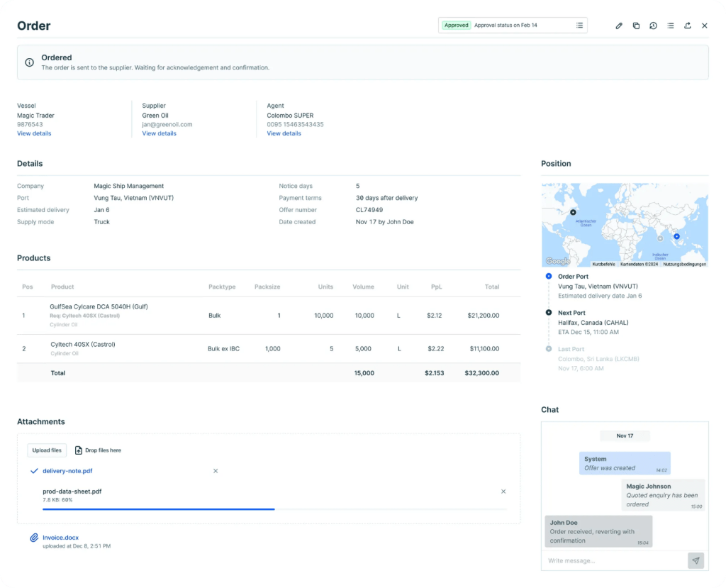Screen dimensions: 726x588
Task: Click the prod-data-sheet.pdf upload progress bar
Action: (274, 509)
